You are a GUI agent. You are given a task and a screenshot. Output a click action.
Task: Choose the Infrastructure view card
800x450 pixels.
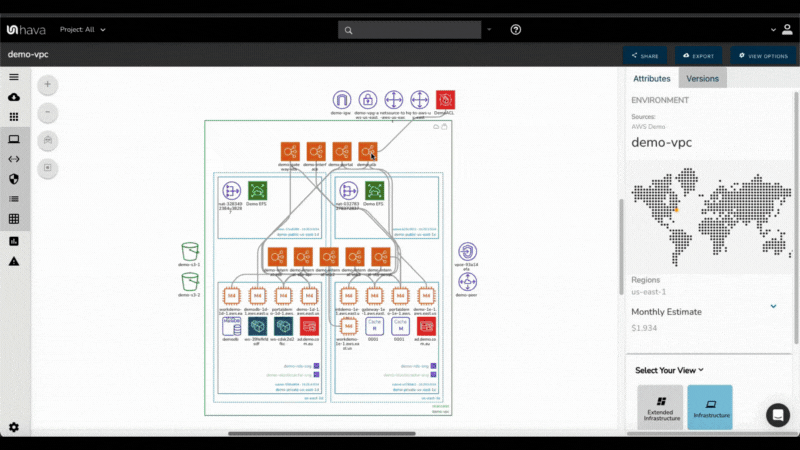(710, 407)
